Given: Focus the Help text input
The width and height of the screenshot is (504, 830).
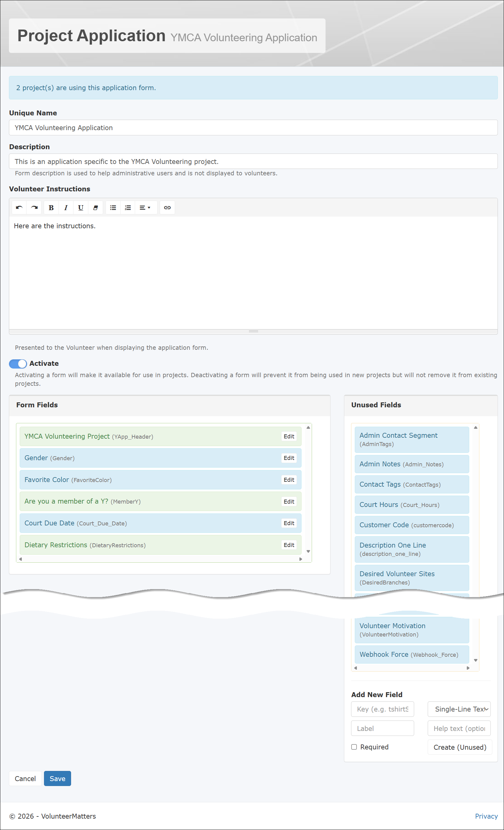Looking at the screenshot, I should coord(459,728).
